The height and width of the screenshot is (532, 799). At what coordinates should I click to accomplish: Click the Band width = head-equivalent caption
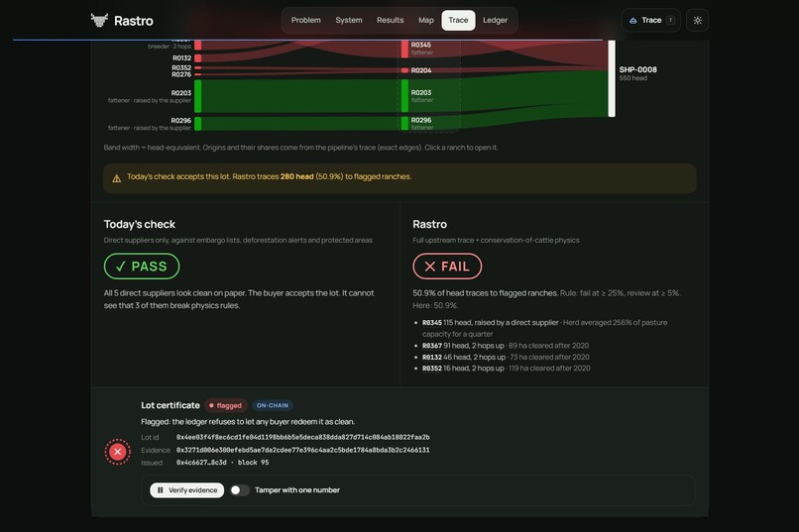[300, 148]
